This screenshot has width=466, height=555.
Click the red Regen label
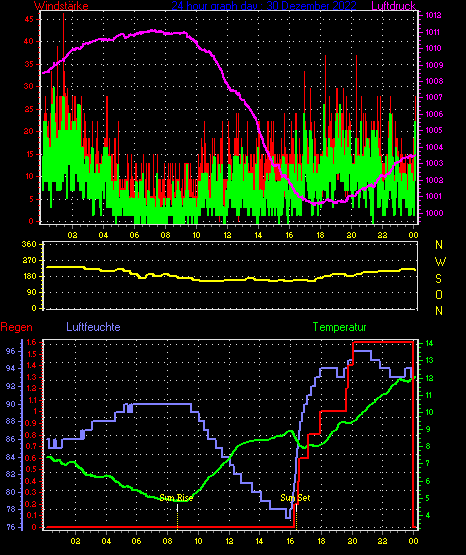16,327
